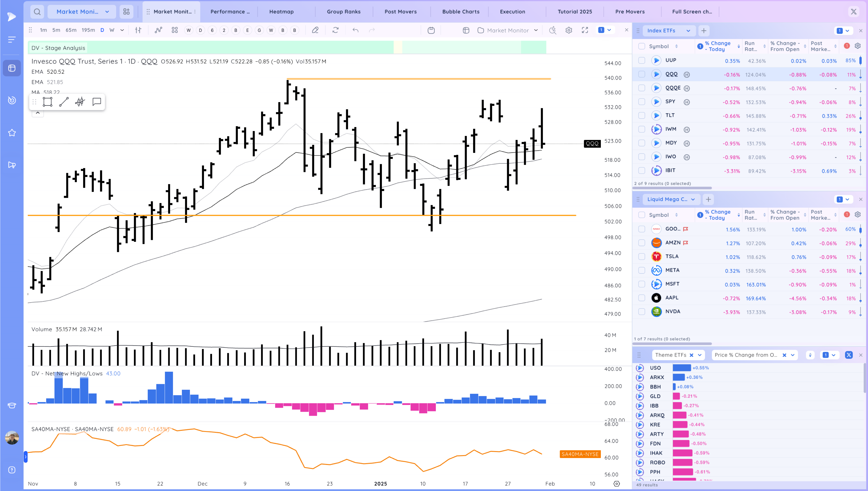Click the fullscreen expand chart icon

pos(585,30)
